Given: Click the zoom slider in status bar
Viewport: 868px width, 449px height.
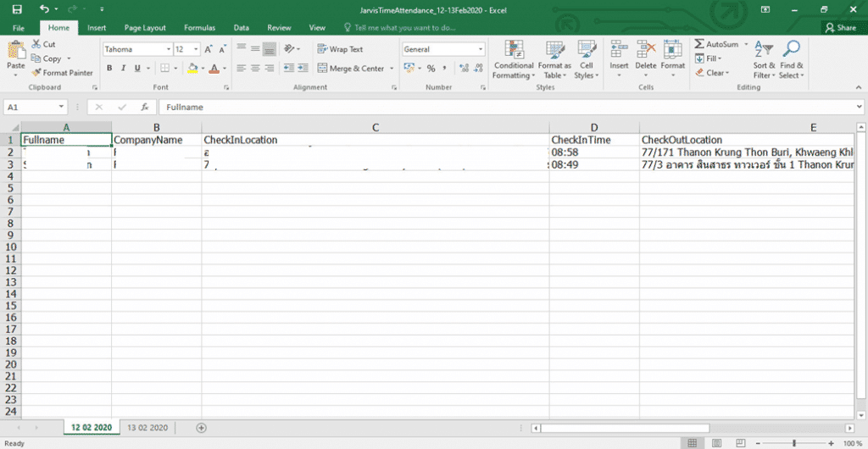Looking at the screenshot, I should [x=793, y=443].
